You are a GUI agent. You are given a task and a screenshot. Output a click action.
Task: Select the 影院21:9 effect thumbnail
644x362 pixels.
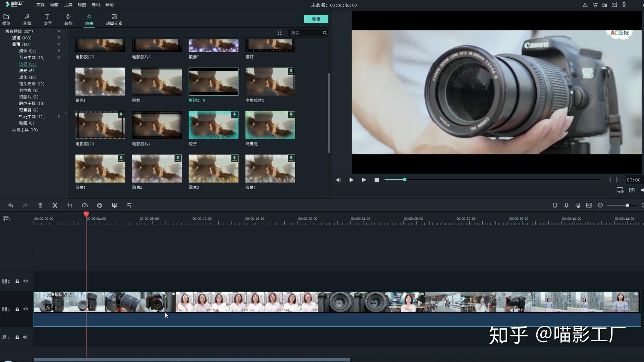click(x=213, y=81)
